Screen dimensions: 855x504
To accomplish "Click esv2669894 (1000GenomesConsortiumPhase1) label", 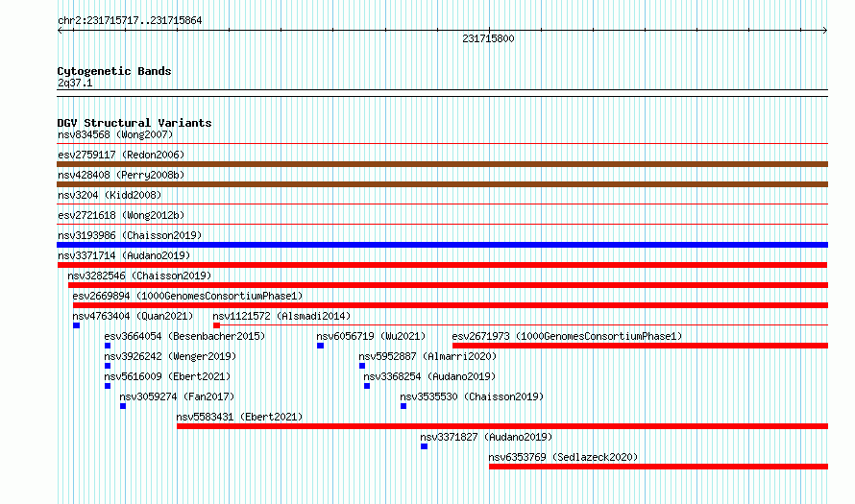I will tap(187, 296).
